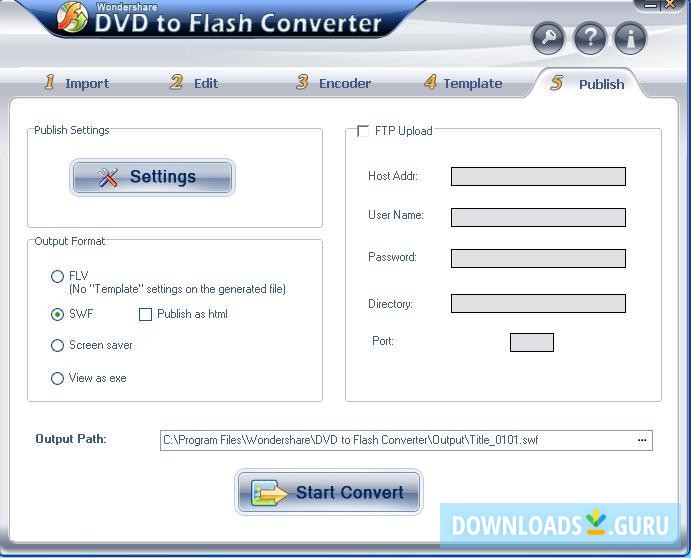Image resolution: width=691 pixels, height=558 pixels.
Task: Open the Help question mark icon
Action: pyautogui.click(x=590, y=38)
